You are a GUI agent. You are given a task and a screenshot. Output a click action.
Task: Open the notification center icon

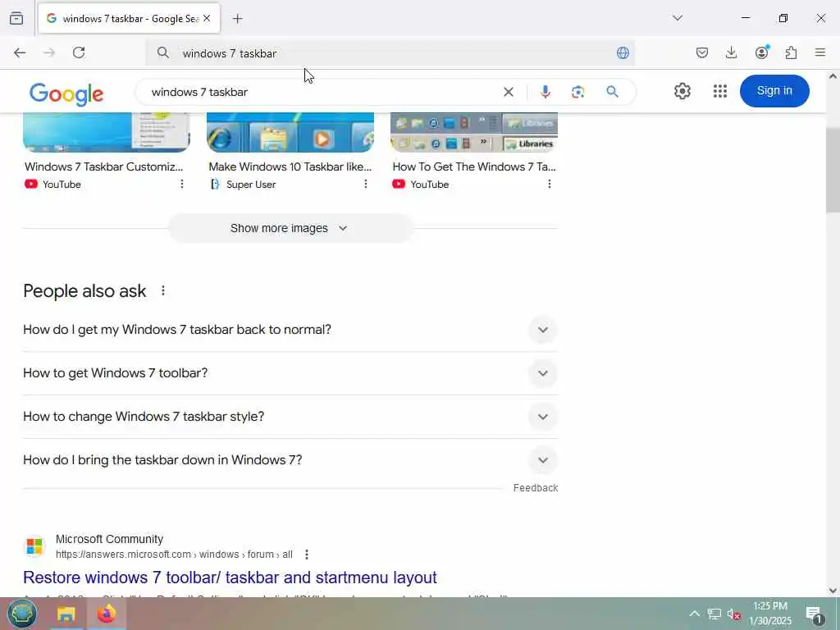pos(814,614)
